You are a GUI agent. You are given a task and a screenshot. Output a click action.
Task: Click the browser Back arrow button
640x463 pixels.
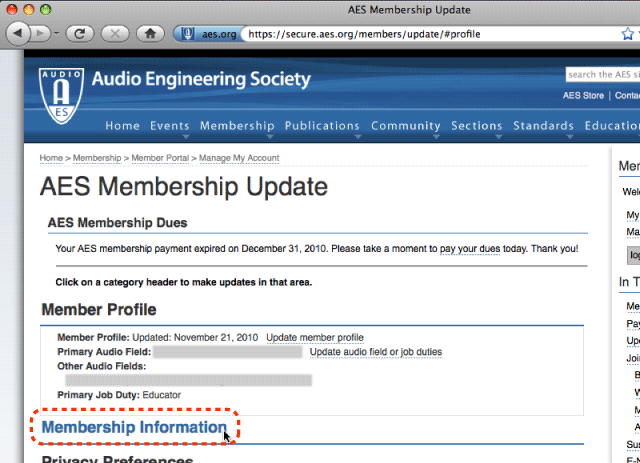(18, 33)
